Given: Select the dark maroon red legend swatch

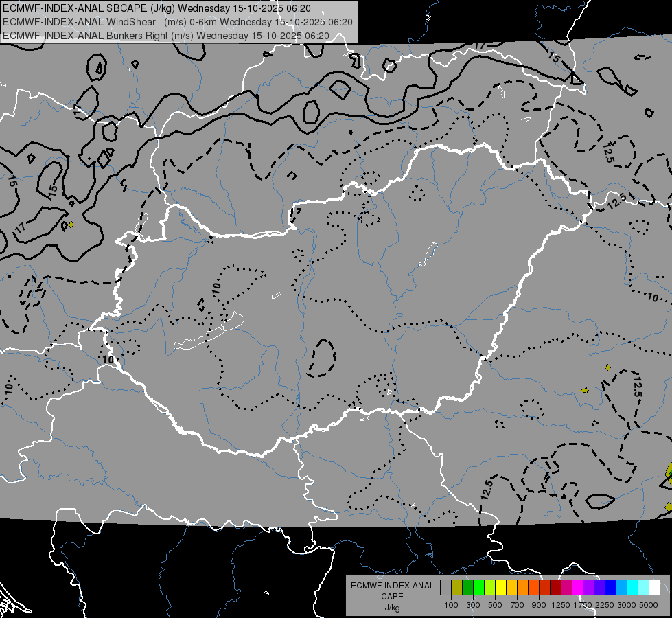Looking at the screenshot, I should point(555,588).
